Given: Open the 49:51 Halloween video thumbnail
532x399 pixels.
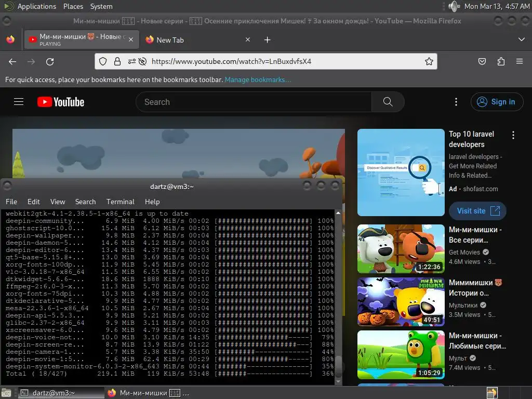Looking at the screenshot, I should pos(401,302).
